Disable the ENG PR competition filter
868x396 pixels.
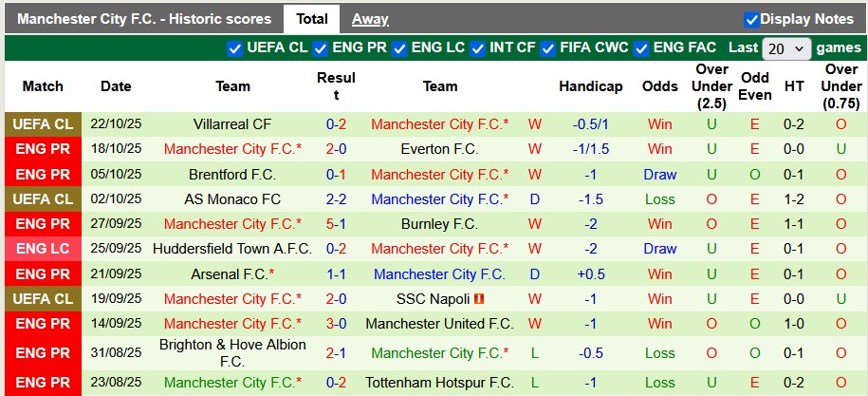[321, 48]
